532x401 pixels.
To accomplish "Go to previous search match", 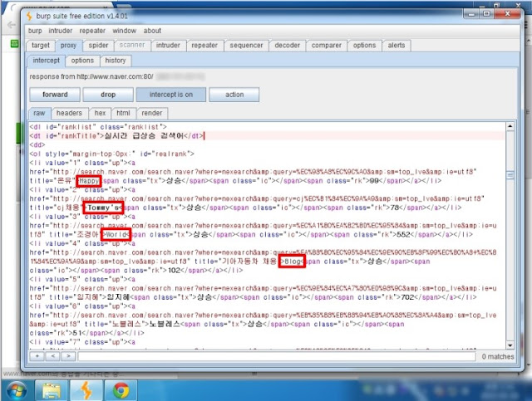I will [x=53, y=356].
